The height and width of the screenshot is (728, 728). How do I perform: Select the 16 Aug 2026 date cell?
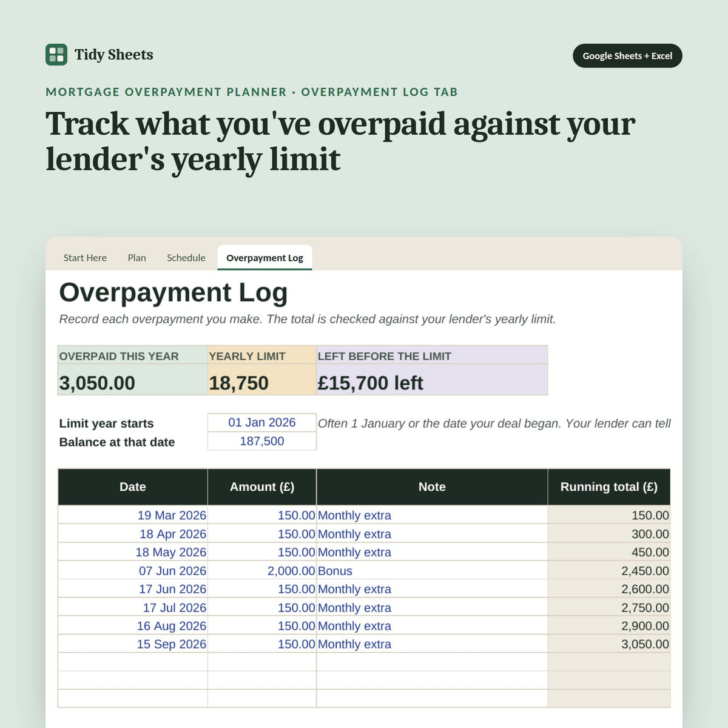(133, 625)
